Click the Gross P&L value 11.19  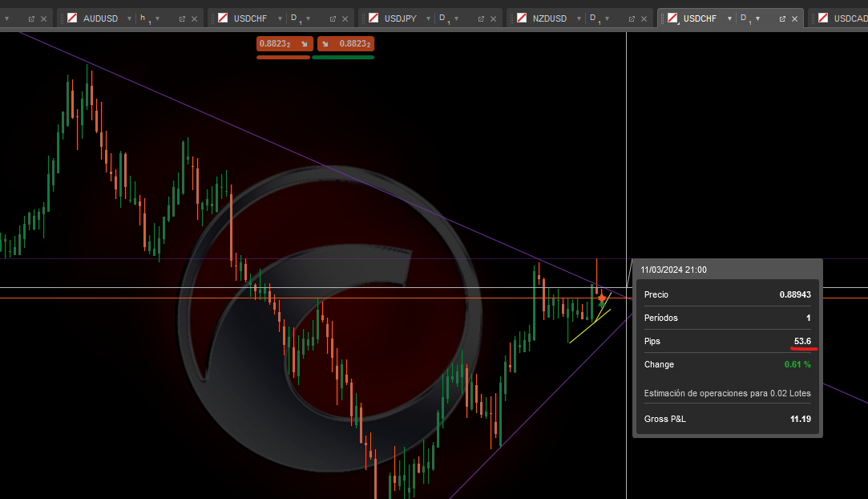coord(801,419)
